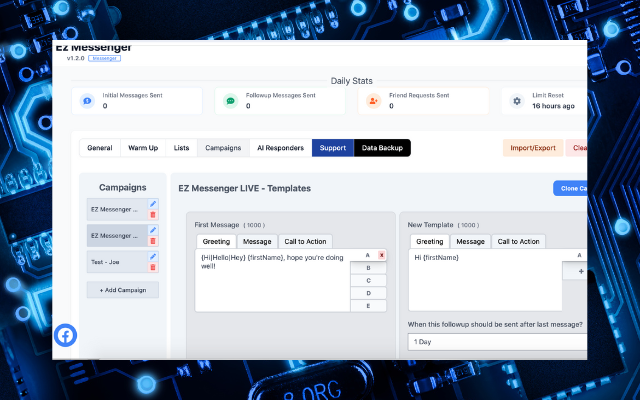Screen dimensions: 640x400
Task: Click trash icon of topmost EZ Messenger campaign
Action: click(153, 215)
